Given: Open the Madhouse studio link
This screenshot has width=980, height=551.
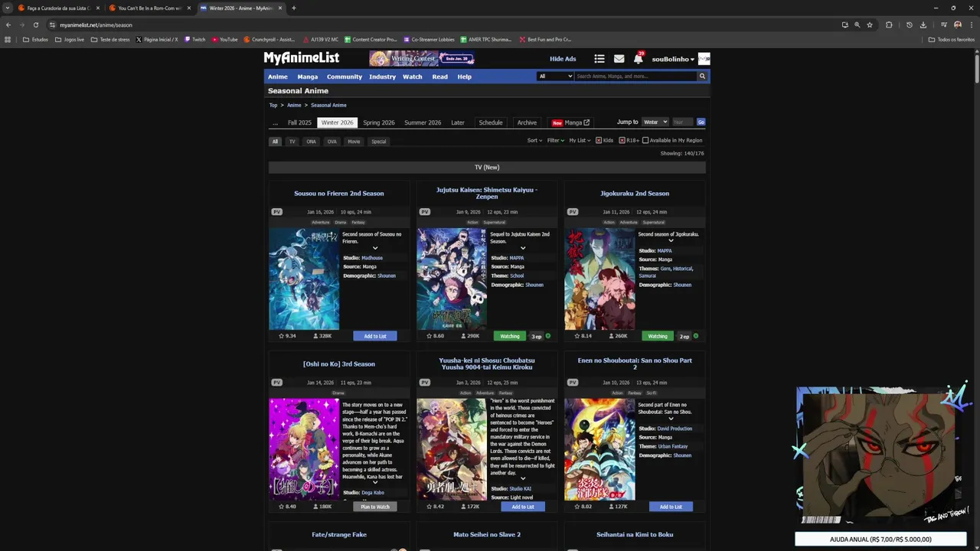Looking at the screenshot, I should pyautogui.click(x=372, y=258).
